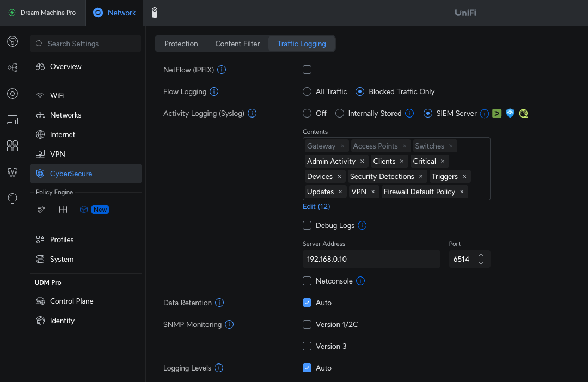Open the Content Filter tab
This screenshot has width=588, height=382.
(x=237, y=44)
